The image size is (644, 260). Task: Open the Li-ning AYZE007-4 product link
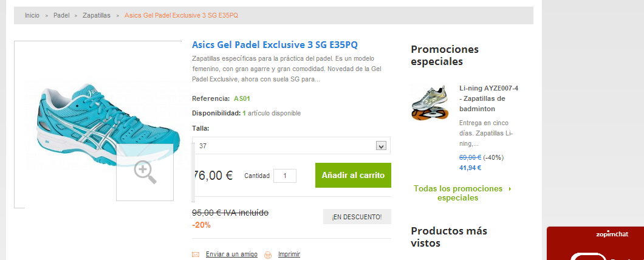point(488,98)
